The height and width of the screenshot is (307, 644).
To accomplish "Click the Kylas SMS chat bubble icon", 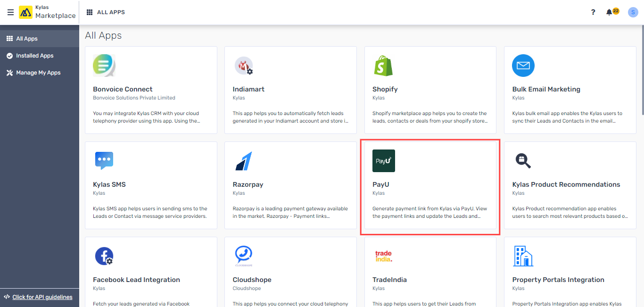I will (x=104, y=161).
